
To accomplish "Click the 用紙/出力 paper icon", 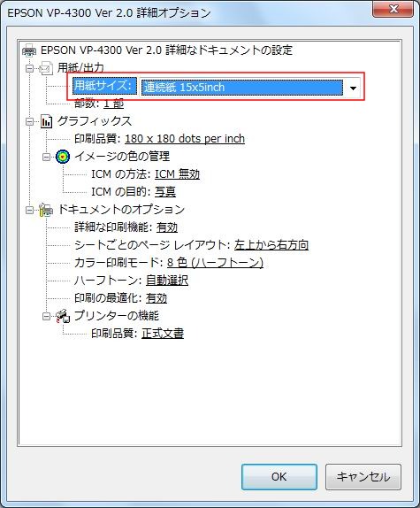I will (46, 68).
